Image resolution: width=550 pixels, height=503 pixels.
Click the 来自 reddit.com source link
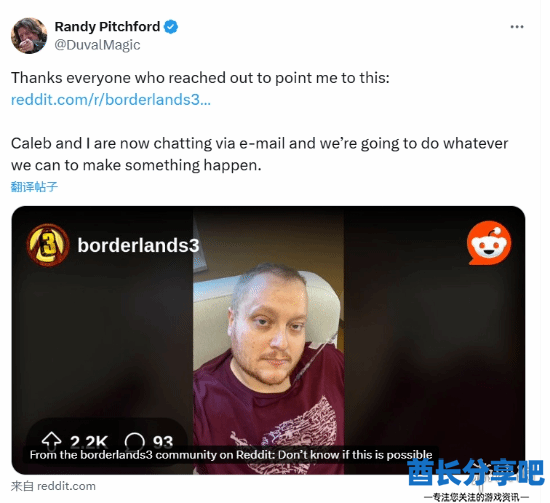click(53, 486)
